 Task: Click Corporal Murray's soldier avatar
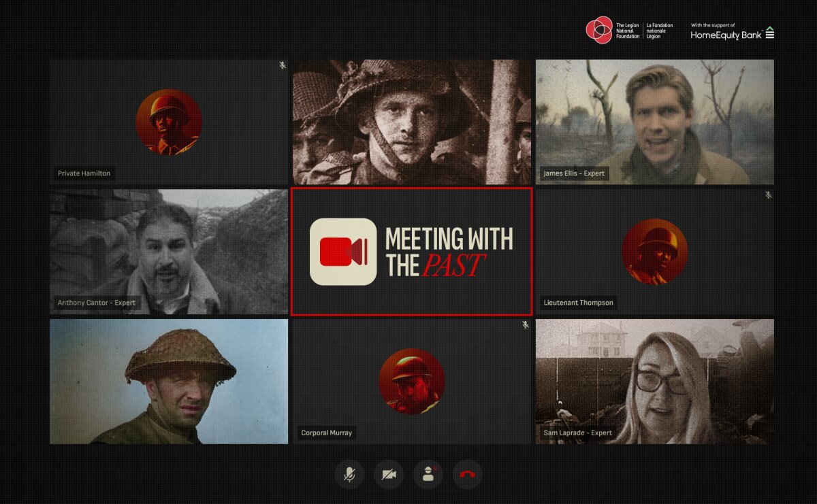pos(412,382)
